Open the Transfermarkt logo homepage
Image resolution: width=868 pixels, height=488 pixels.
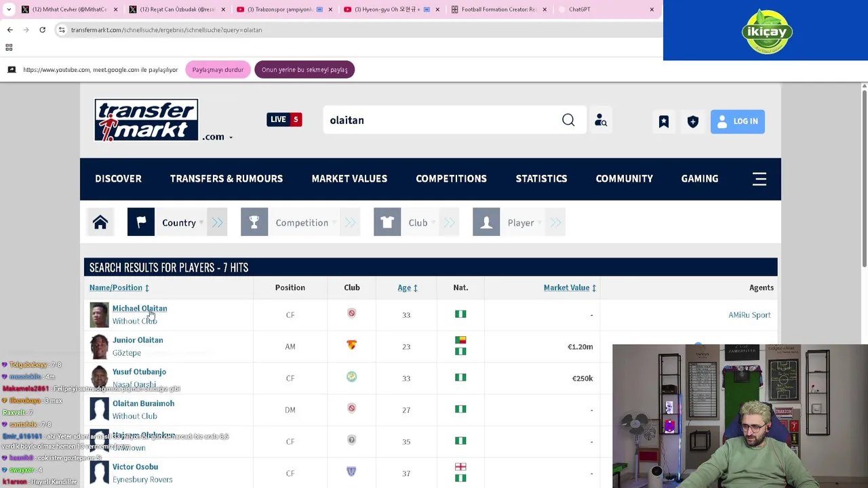coord(146,120)
